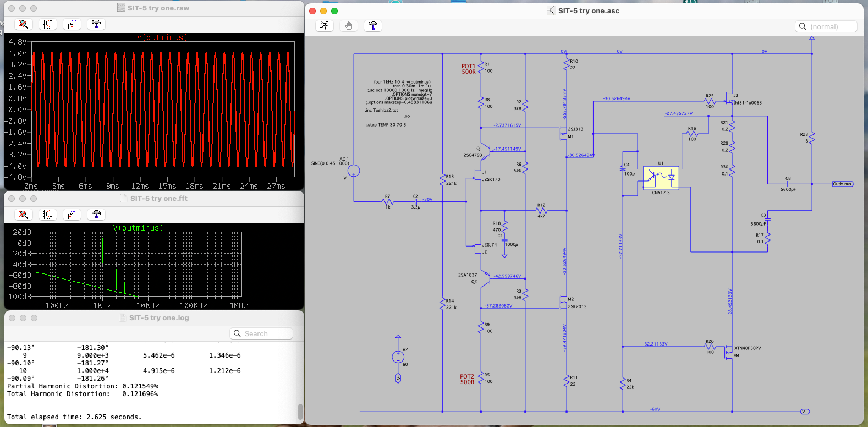Focus the Search field in the log window
Screen dimensions: 868x427
(261, 333)
